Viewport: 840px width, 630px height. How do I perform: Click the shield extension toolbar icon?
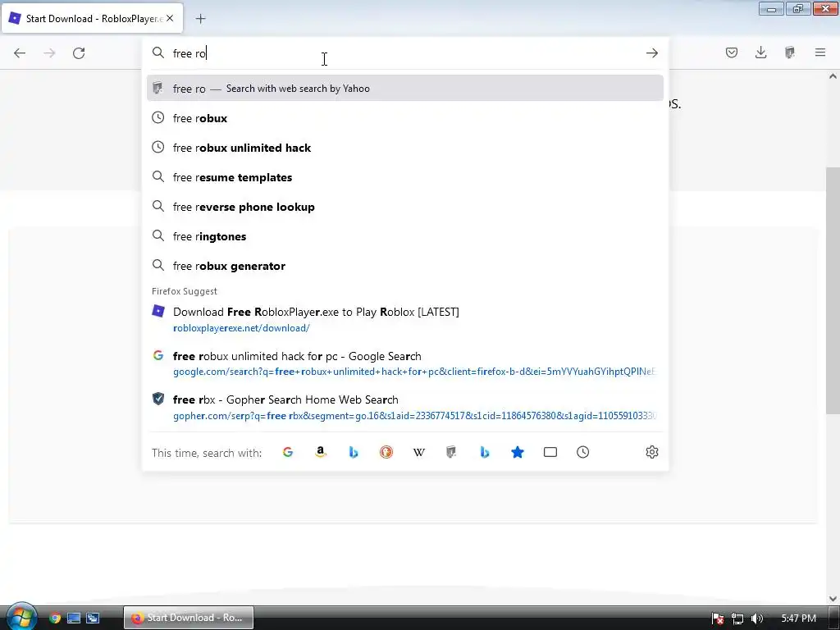click(790, 52)
